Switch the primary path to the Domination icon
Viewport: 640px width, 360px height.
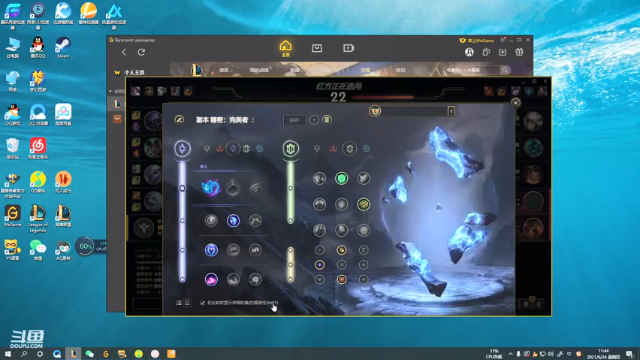[220, 149]
